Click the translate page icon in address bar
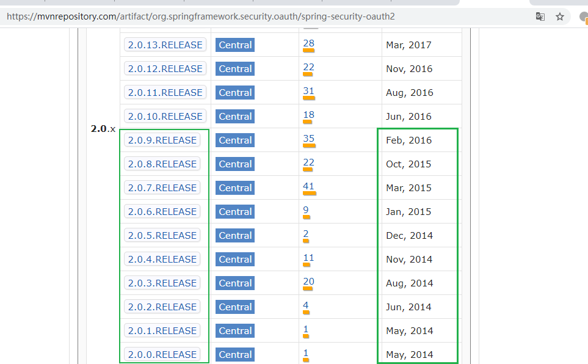The image size is (588, 364). (540, 16)
